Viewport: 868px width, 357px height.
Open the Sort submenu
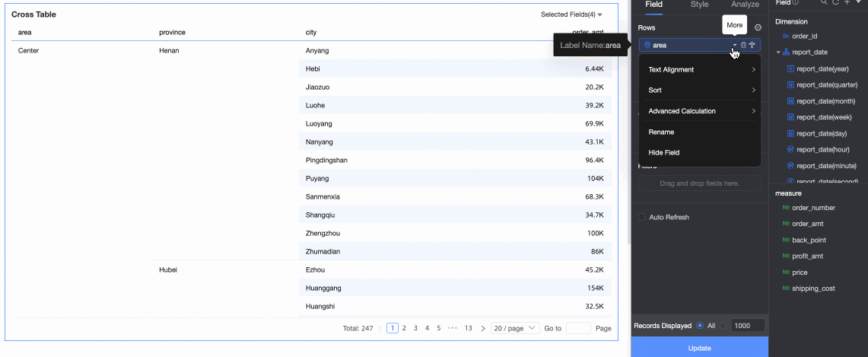click(700, 90)
